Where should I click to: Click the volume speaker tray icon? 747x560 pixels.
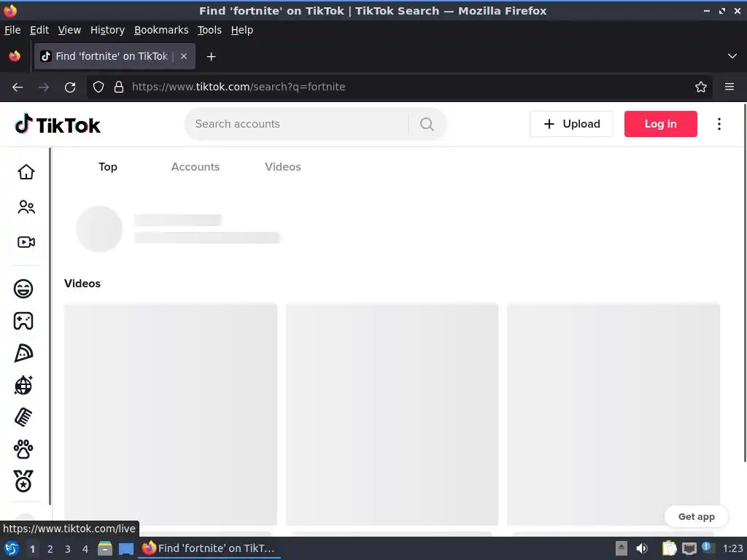[642, 548]
